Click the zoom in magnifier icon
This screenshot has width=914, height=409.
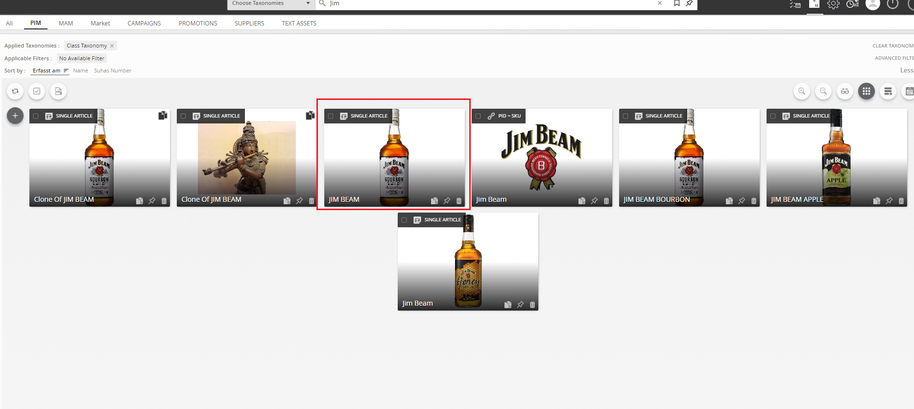[802, 91]
